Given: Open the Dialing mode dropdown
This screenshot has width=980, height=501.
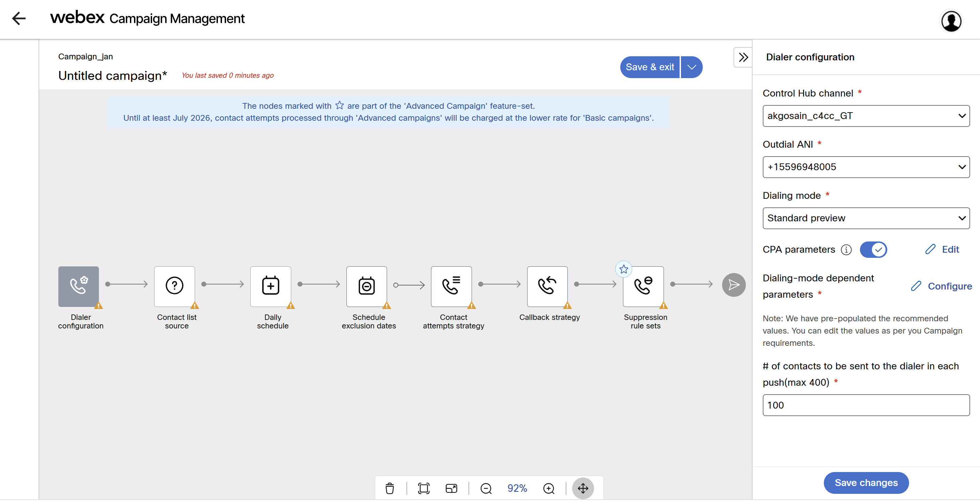Looking at the screenshot, I should pos(865,218).
